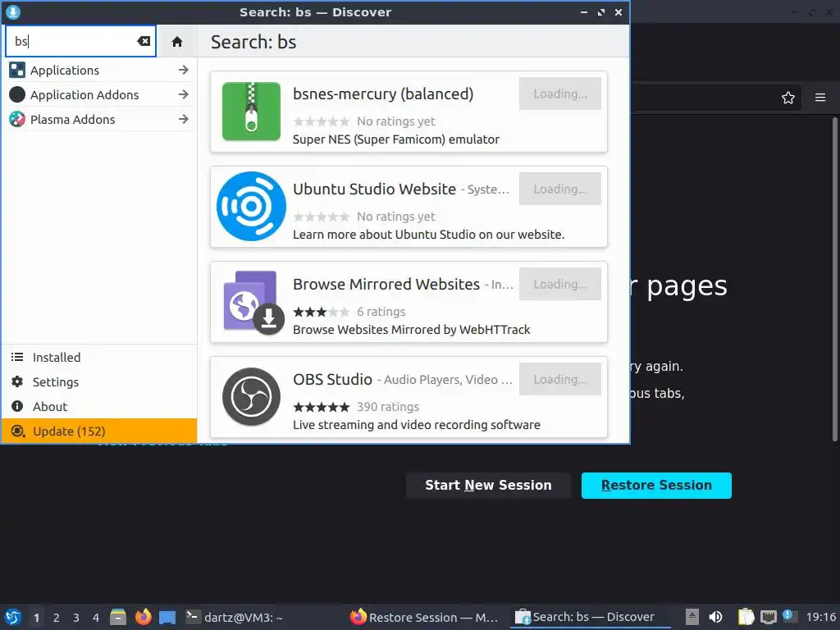Click the 6 ratings text
Image resolution: width=840 pixels, height=630 pixels.
(x=381, y=312)
